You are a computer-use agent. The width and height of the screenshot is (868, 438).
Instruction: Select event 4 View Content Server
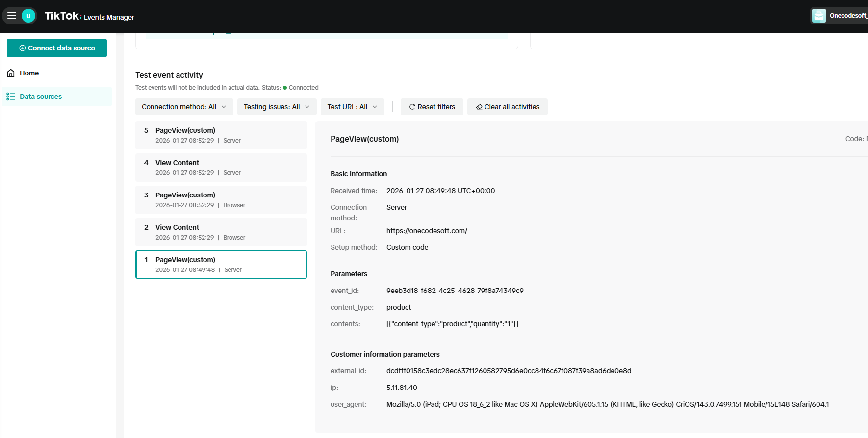221,168
